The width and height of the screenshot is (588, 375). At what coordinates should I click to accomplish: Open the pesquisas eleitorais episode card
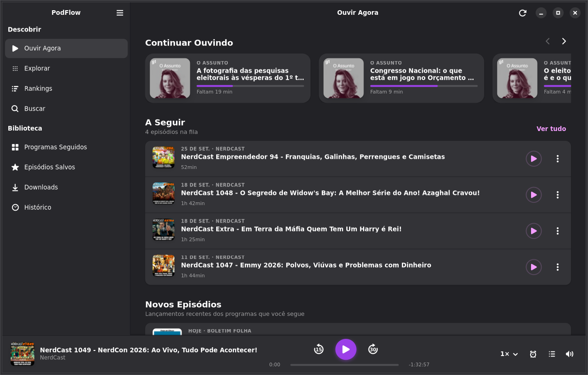[228, 78]
